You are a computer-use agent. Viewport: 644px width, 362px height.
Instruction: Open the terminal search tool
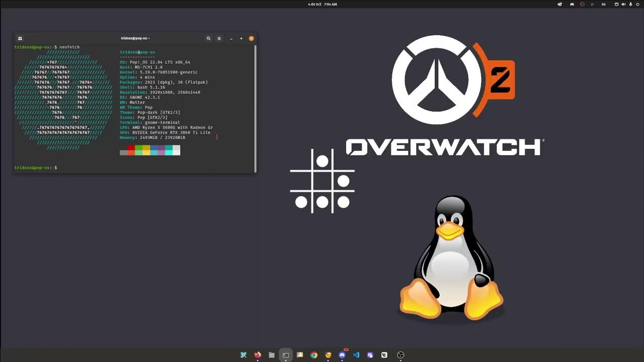click(208, 38)
